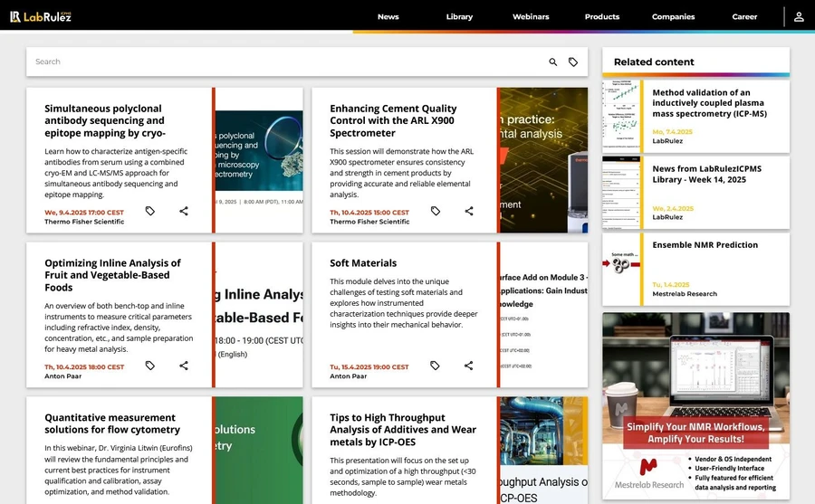Open the Companies menu
The width and height of the screenshot is (815, 504).
pos(673,16)
